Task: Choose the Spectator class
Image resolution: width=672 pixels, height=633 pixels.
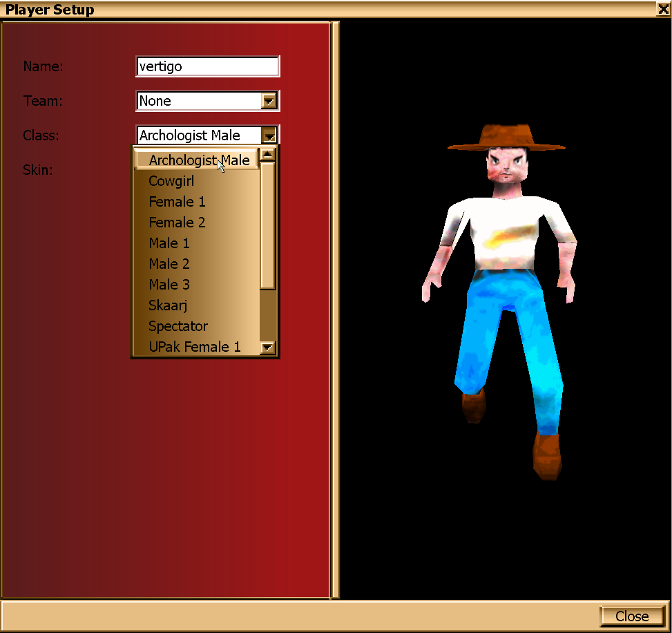Action: point(197,326)
